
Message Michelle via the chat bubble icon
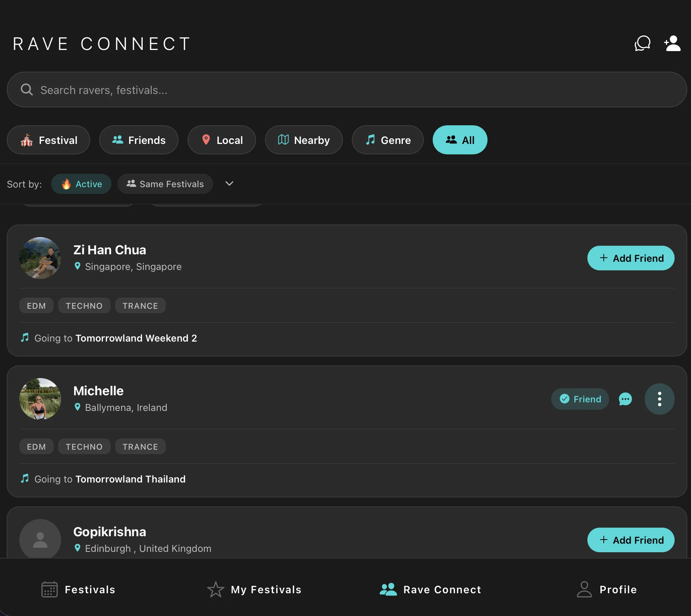(625, 399)
